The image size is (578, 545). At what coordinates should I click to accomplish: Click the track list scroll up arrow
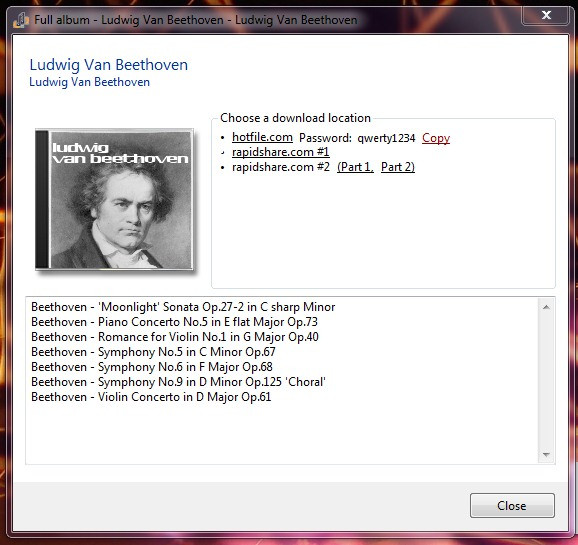(x=546, y=307)
